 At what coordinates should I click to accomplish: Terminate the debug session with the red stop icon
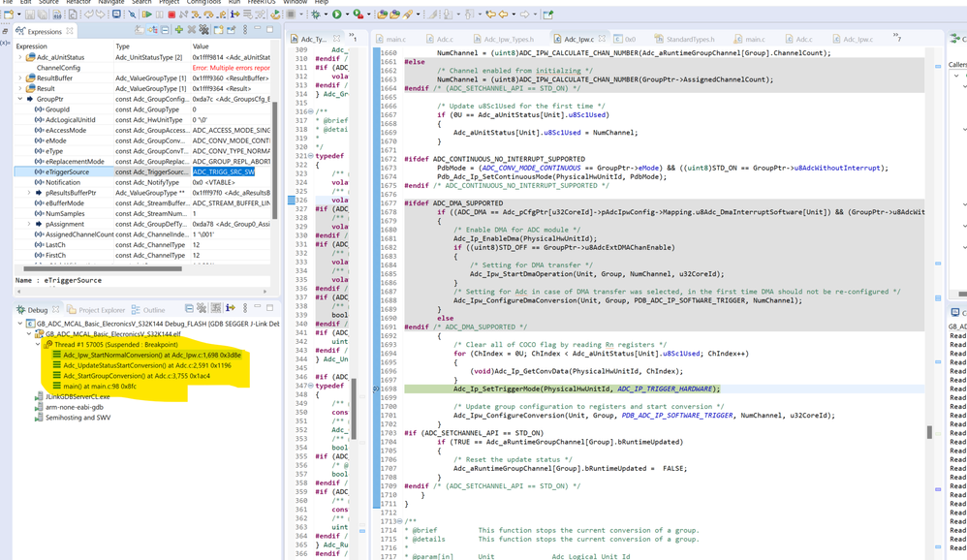tap(172, 16)
